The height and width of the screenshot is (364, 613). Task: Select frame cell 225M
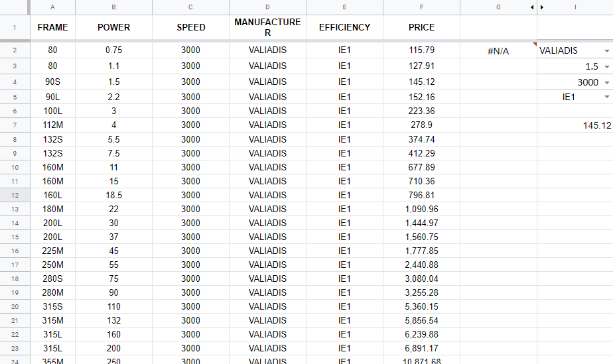coord(52,251)
